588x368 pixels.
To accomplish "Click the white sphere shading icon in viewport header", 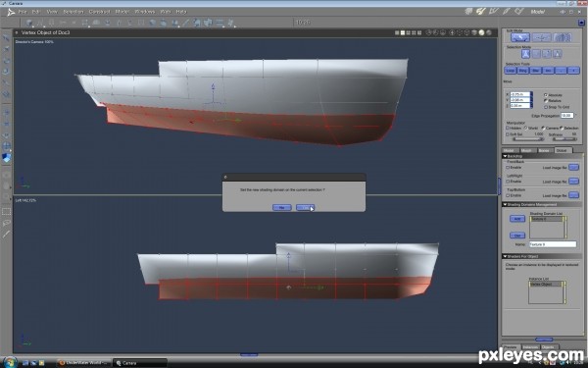I will 482,32.
